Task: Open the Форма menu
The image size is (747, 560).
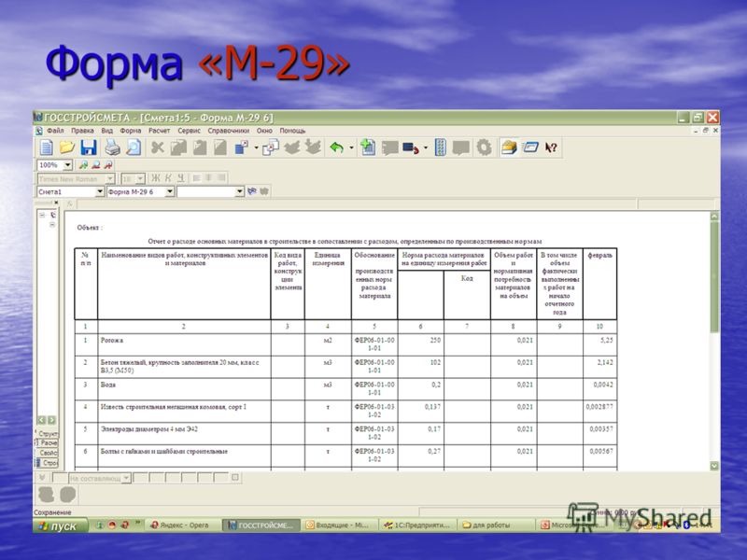Action: [x=130, y=131]
